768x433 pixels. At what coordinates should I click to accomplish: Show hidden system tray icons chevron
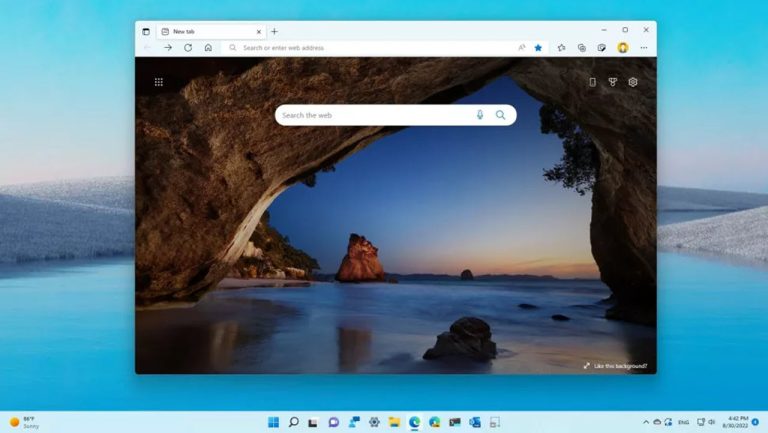click(x=646, y=422)
